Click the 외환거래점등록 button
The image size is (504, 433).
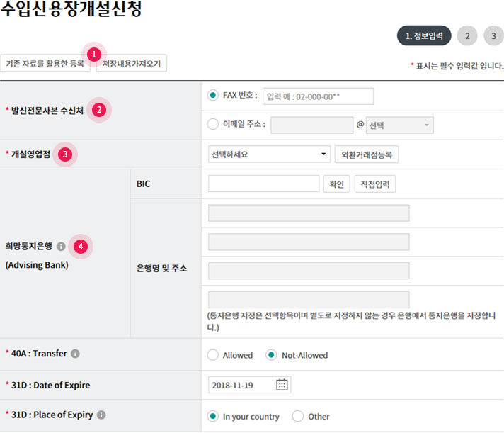click(x=366, y=154)
